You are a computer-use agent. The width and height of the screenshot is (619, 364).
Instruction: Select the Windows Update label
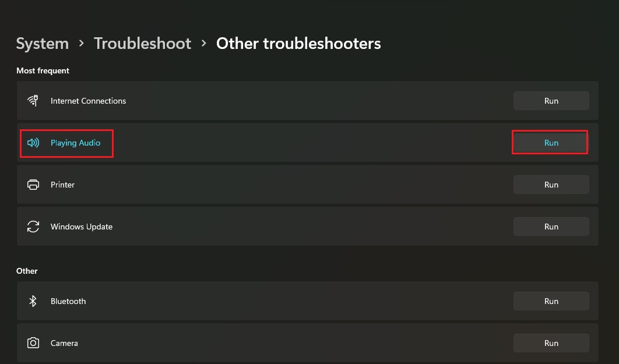[82, 227]
